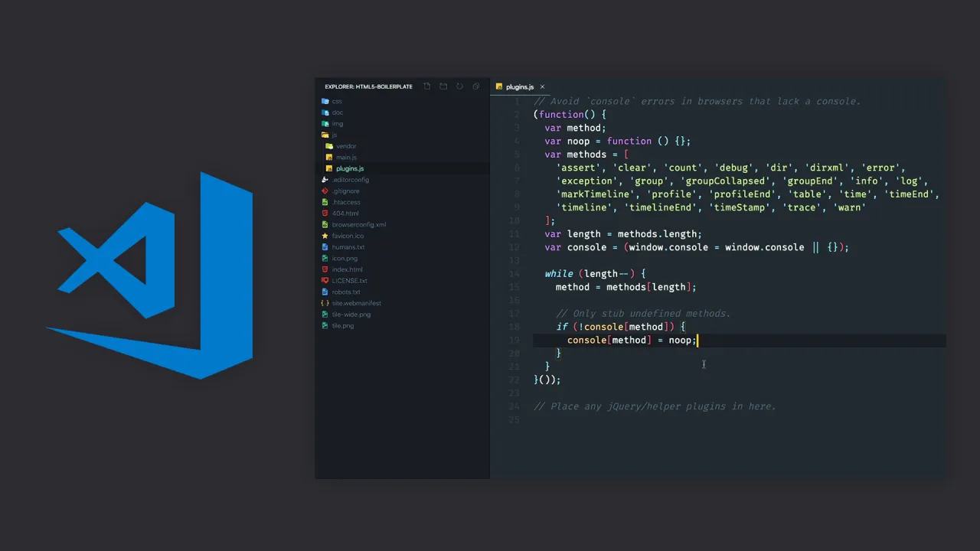
Task: Refresh the Explorer view
Action: (459, 86)
